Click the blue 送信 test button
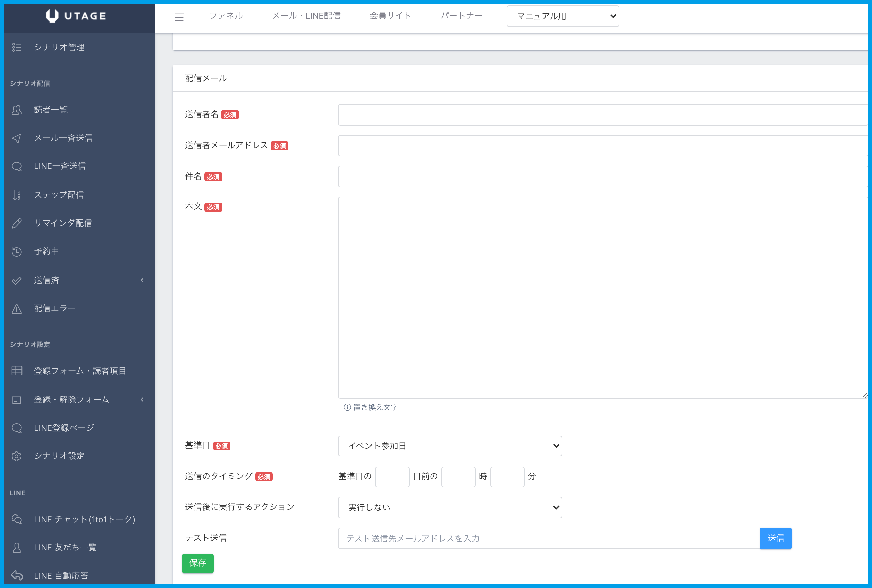Viewport: 872px width, 588px height. tap(776, 538)
